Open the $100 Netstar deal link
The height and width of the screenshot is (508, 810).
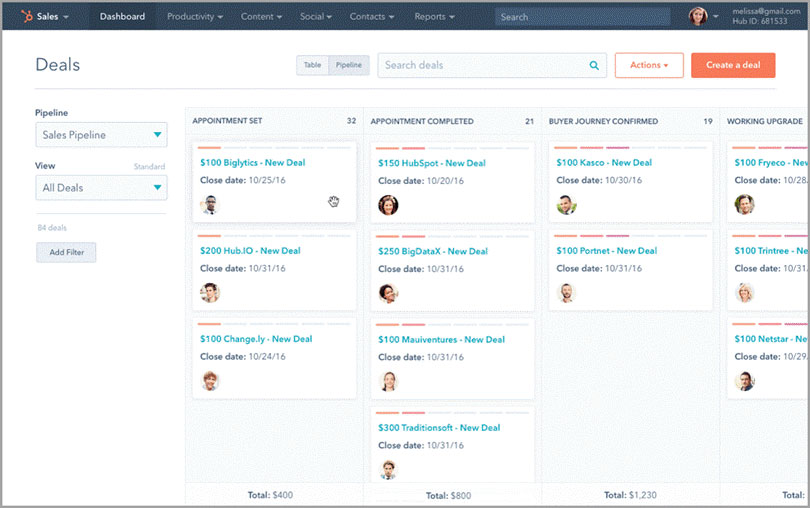[771, 339]
